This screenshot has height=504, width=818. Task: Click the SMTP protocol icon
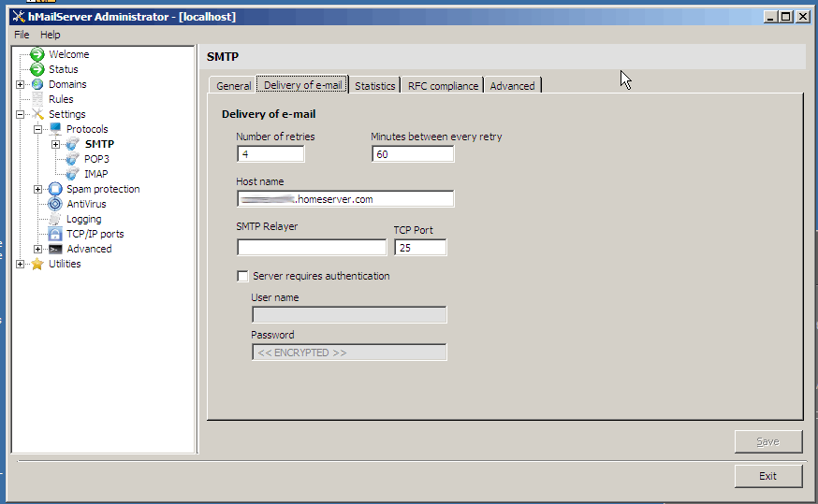72,144
